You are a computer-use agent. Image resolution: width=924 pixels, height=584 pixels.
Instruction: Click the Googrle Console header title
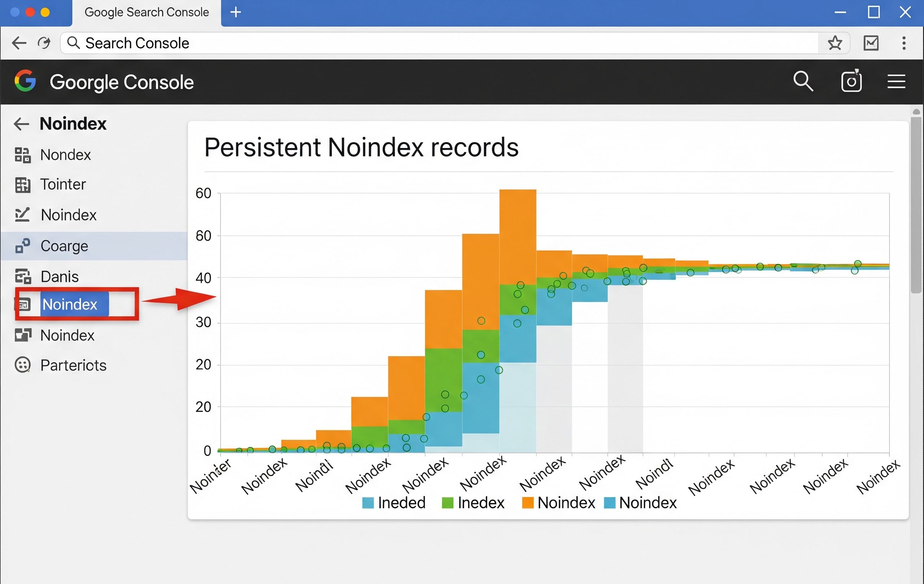122,82
